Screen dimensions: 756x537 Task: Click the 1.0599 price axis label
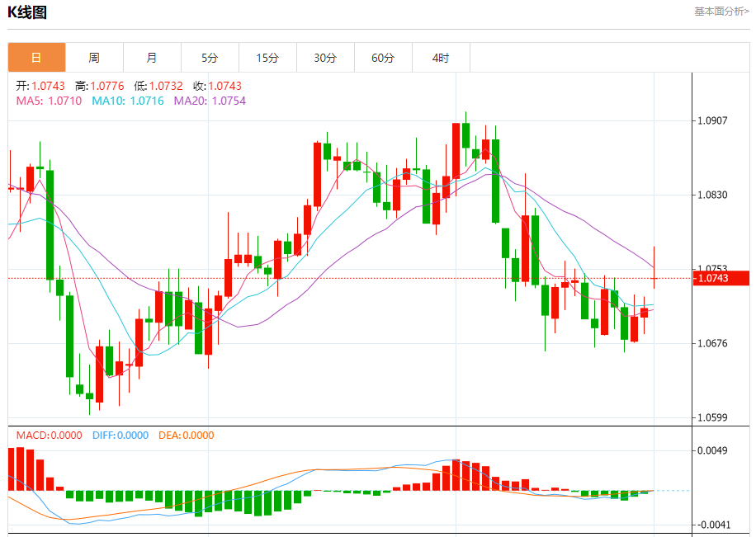point(712,417)
